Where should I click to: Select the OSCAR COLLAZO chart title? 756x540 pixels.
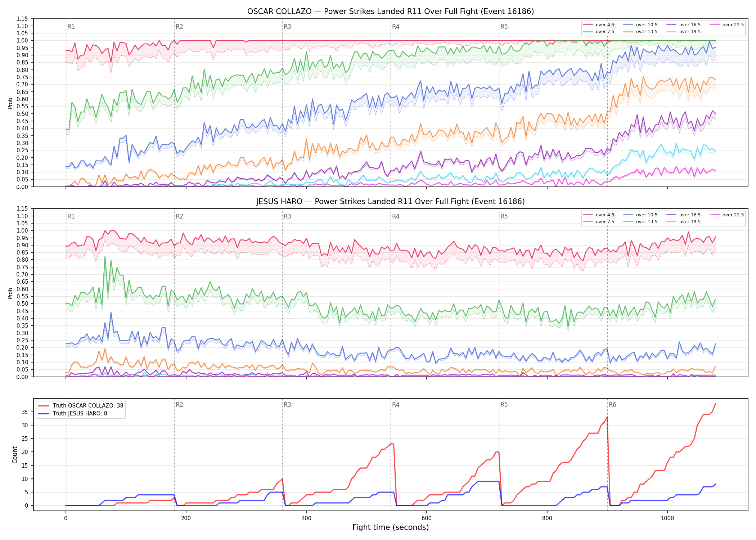click(x=391, y=12)
